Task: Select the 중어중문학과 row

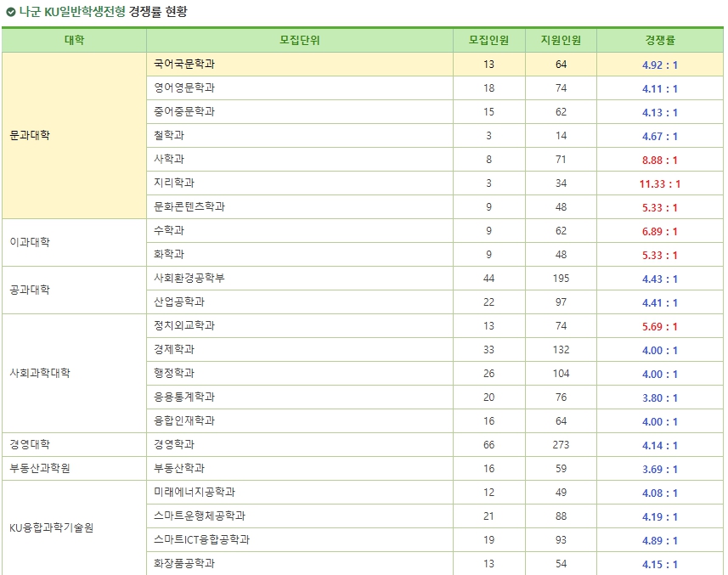Action: [x=435, y=112]
